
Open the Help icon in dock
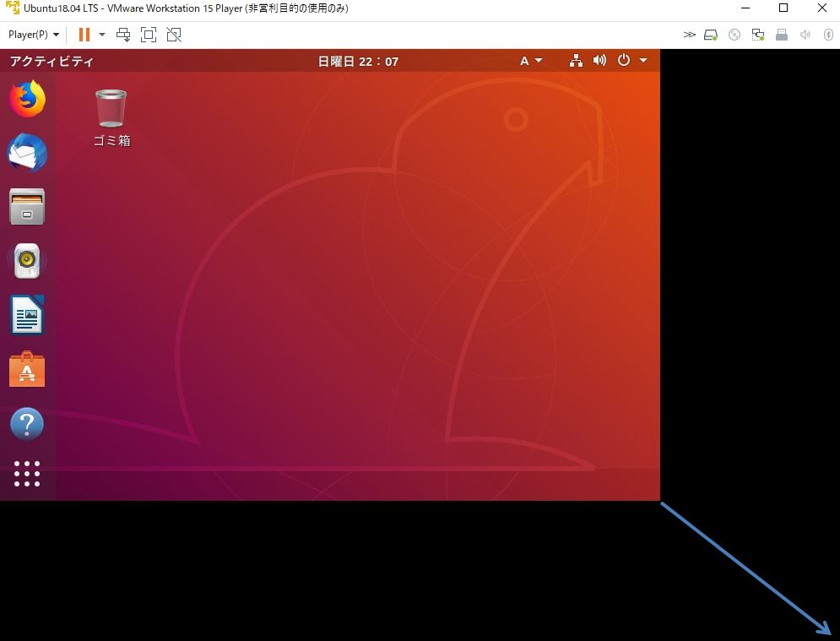tap(27, 424)
